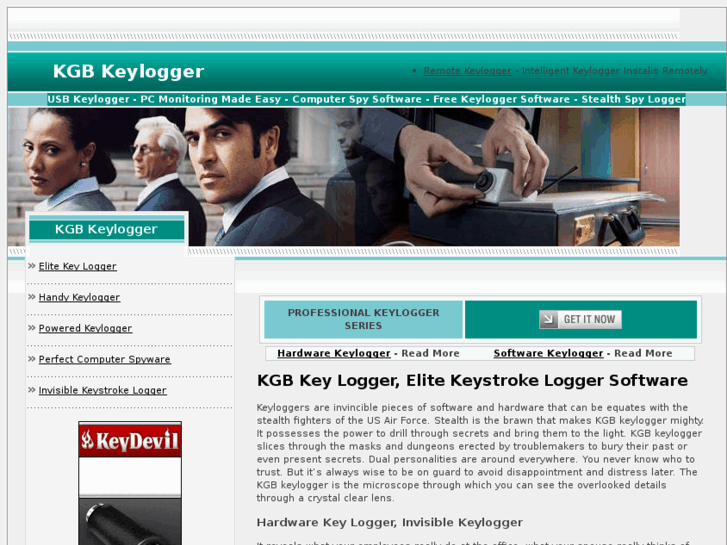The image size is (727, 545).
Task: Click the KeyDevil advertisement banner
Action: 130,483
